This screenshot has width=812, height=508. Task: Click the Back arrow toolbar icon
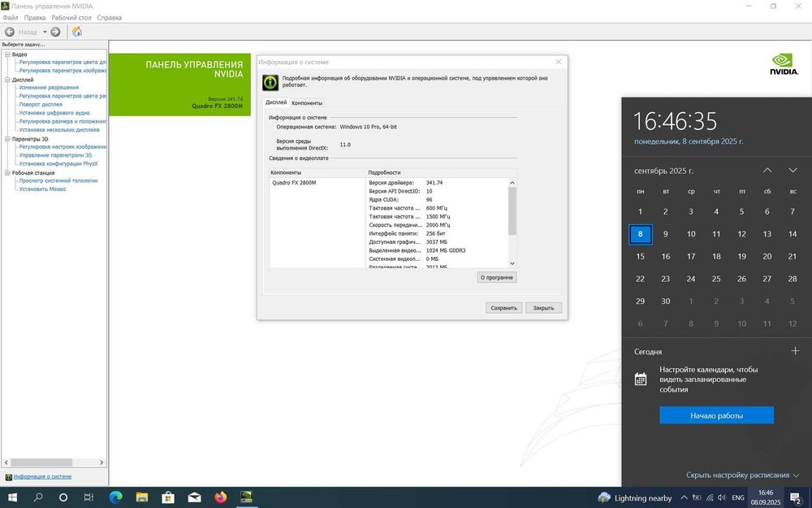[x=9, y=32]
